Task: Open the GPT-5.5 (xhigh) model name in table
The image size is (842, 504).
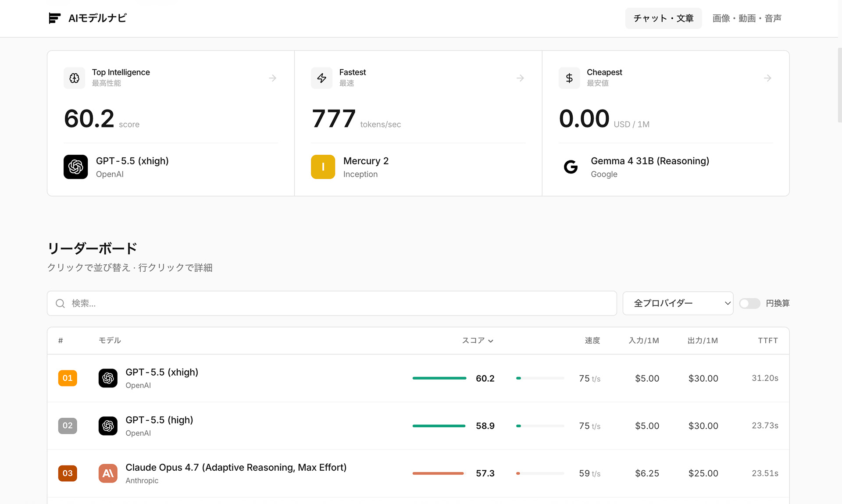Action: tap(162, 372)
